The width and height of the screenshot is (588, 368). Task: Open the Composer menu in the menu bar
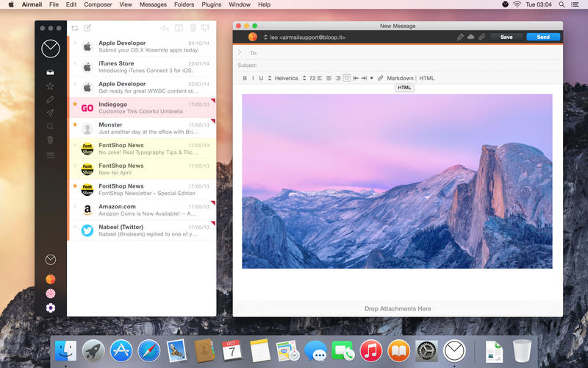click(x=98, y=4)
